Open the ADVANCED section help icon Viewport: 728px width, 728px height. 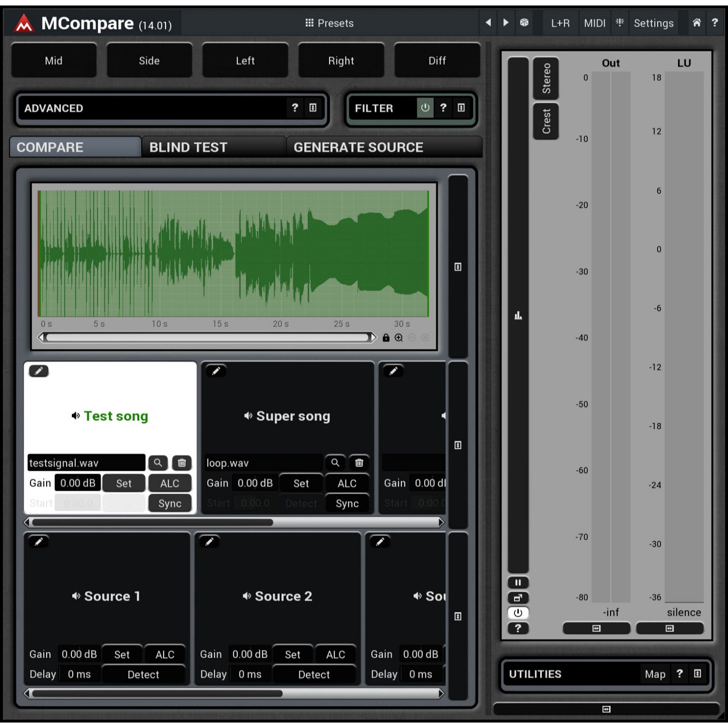295,107
